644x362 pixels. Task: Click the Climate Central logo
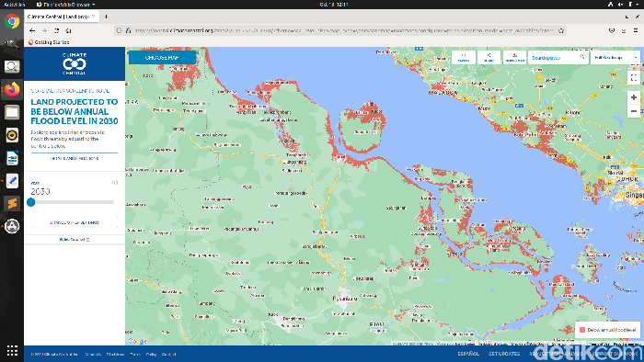click(x=75, y=63)
